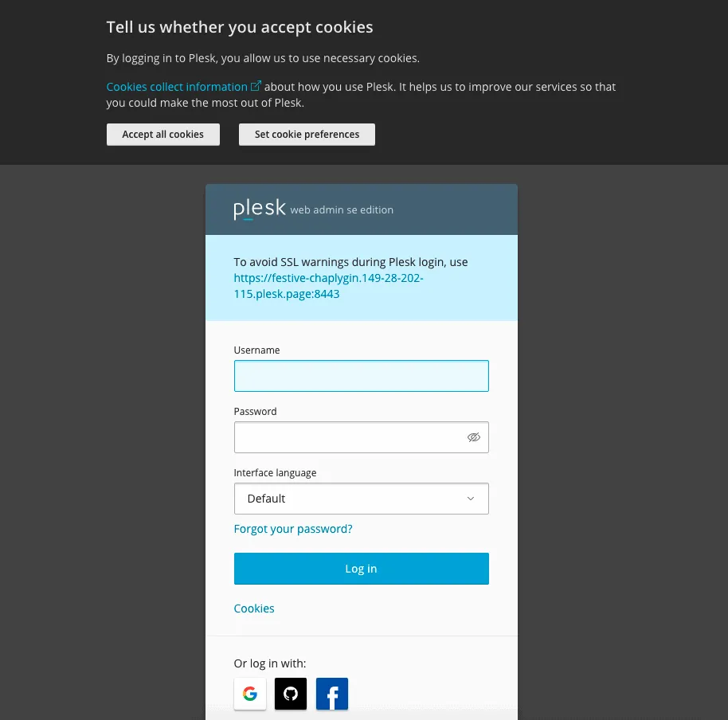The height and width of the screenshot is (720, 728).
Task: Open the festive-chaplygin plesk.page SSL link
Action: [x=328, y=284]
